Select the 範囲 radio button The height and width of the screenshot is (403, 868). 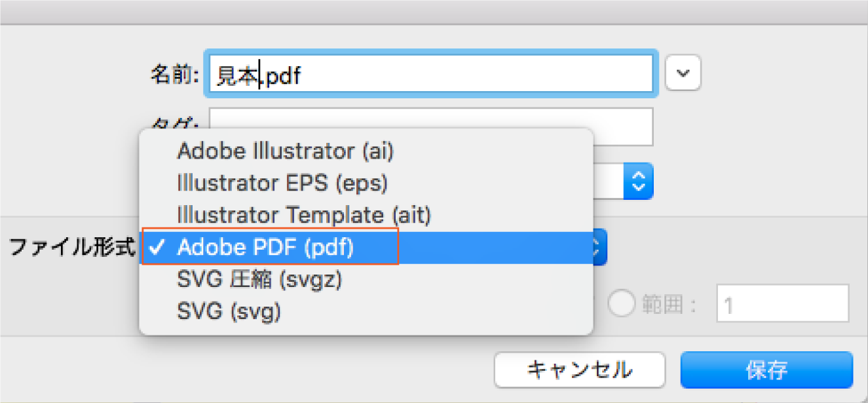[622, 303]
